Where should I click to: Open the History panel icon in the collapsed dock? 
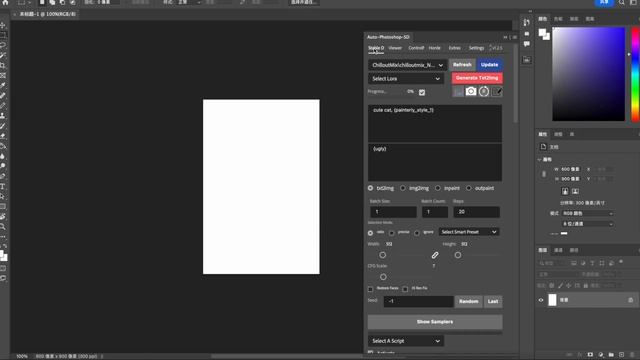click(527, 22)
